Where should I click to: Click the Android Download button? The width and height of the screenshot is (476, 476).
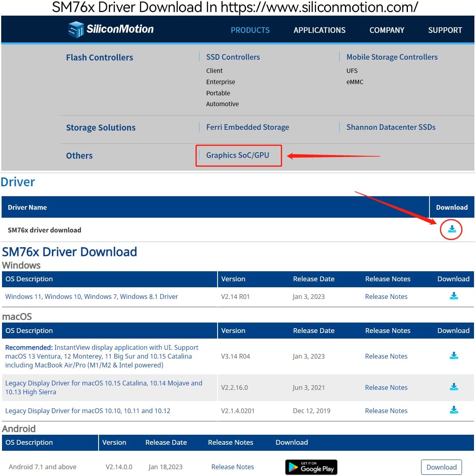coord(441,467)
